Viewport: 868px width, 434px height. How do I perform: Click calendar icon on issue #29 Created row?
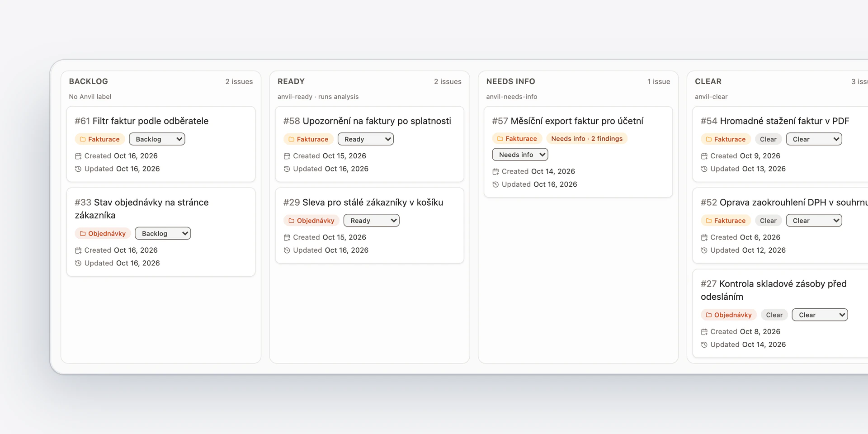point(287,237)
